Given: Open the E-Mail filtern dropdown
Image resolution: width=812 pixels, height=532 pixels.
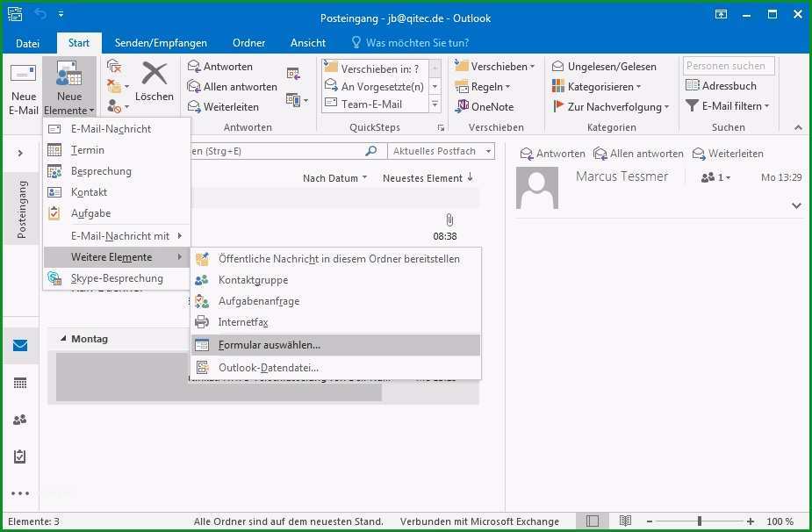Looking at the screenshot, I should click(728, 105).
